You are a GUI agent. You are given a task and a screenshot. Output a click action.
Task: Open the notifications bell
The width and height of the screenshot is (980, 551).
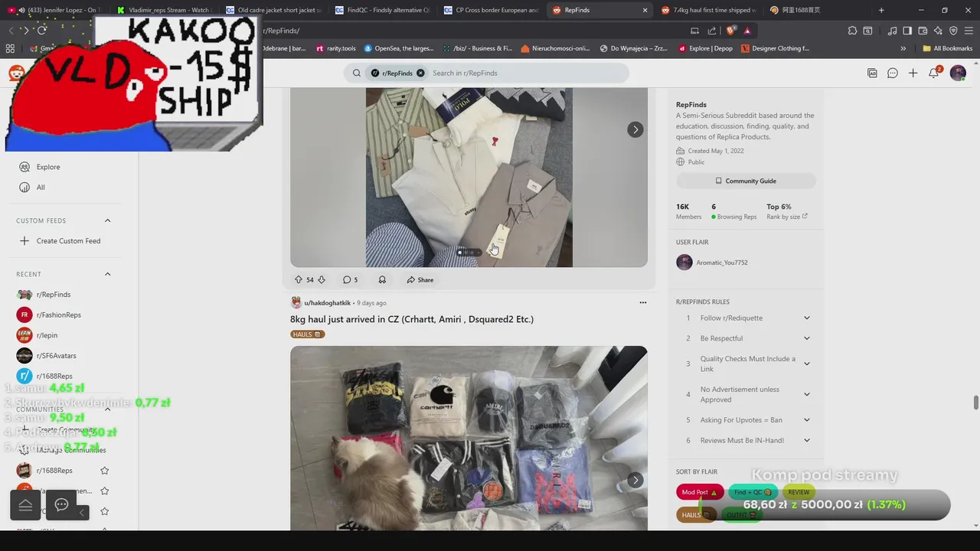933,73
